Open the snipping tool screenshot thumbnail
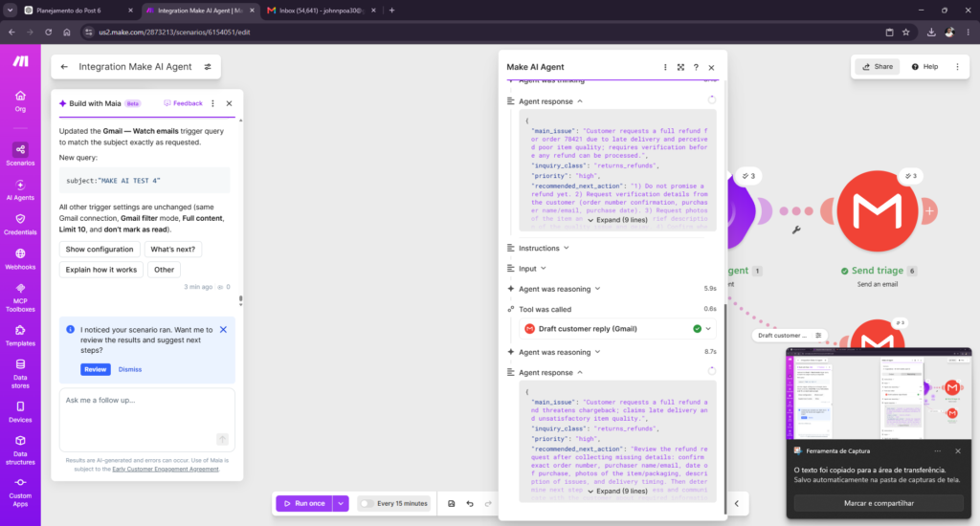980x526 pixels. [879, 395]
